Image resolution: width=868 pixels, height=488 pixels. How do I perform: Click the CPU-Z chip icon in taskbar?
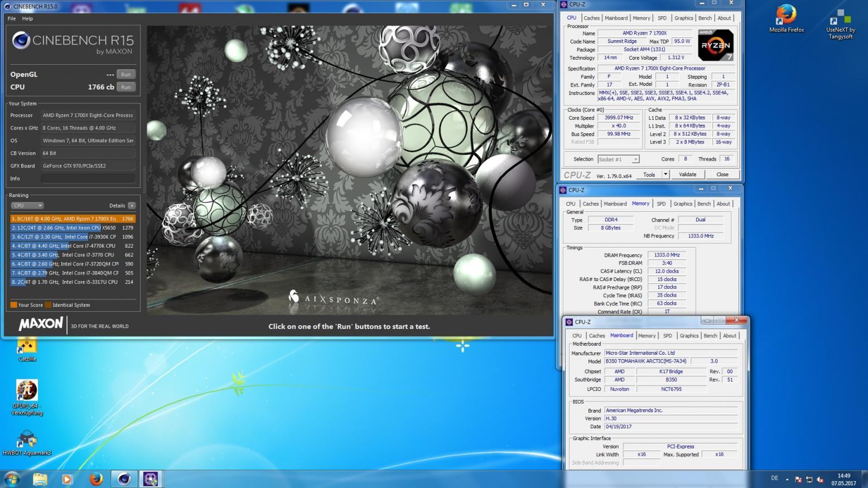[150, 479]
